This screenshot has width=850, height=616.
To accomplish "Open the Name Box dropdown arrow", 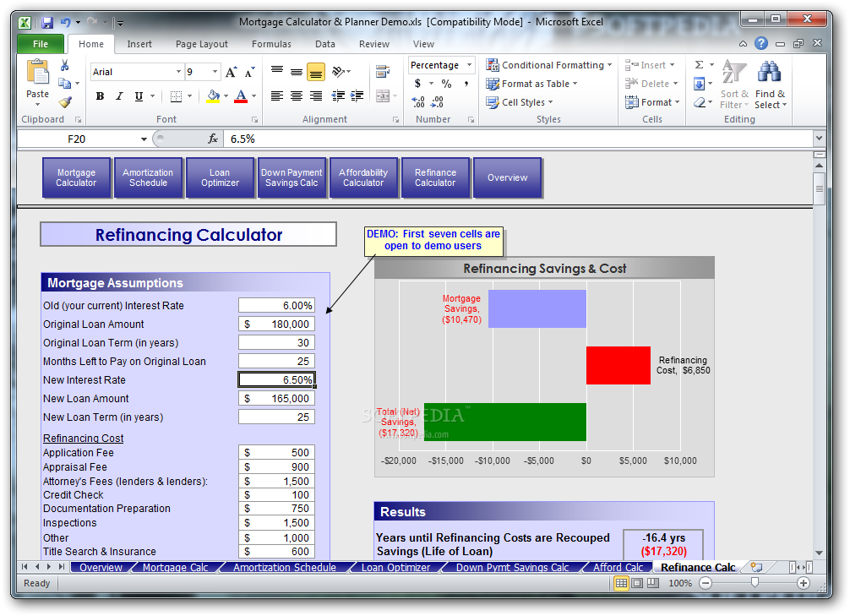I will click(x=144, y=139).
